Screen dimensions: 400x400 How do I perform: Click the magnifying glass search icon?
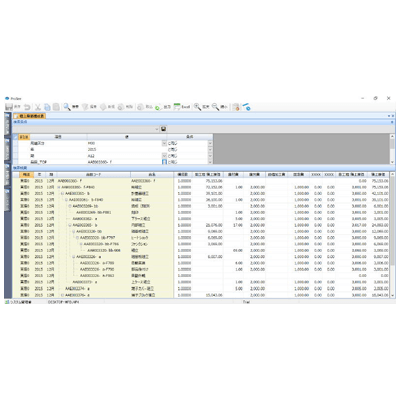click(x=67, y=107)
